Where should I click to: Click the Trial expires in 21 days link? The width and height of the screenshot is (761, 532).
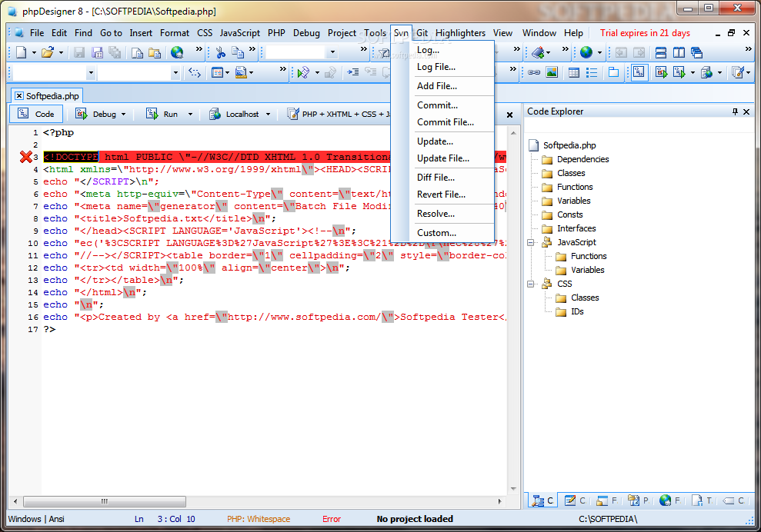click(x=645, y=33)
